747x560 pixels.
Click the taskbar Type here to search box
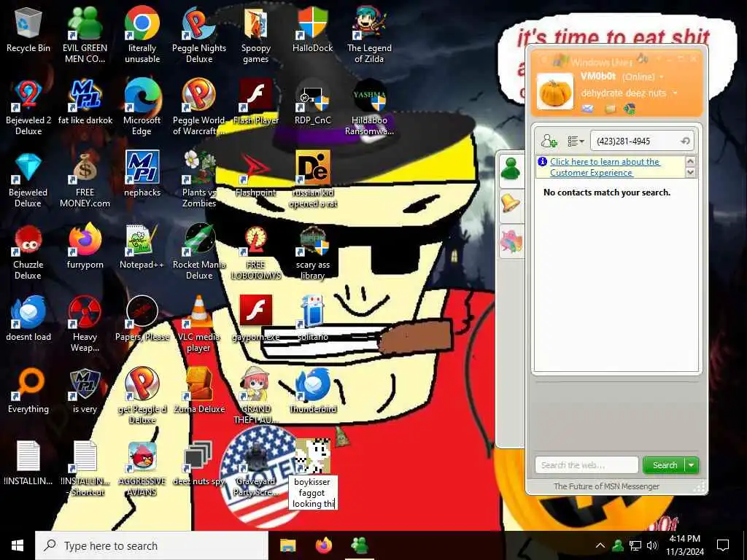[152, 545]
